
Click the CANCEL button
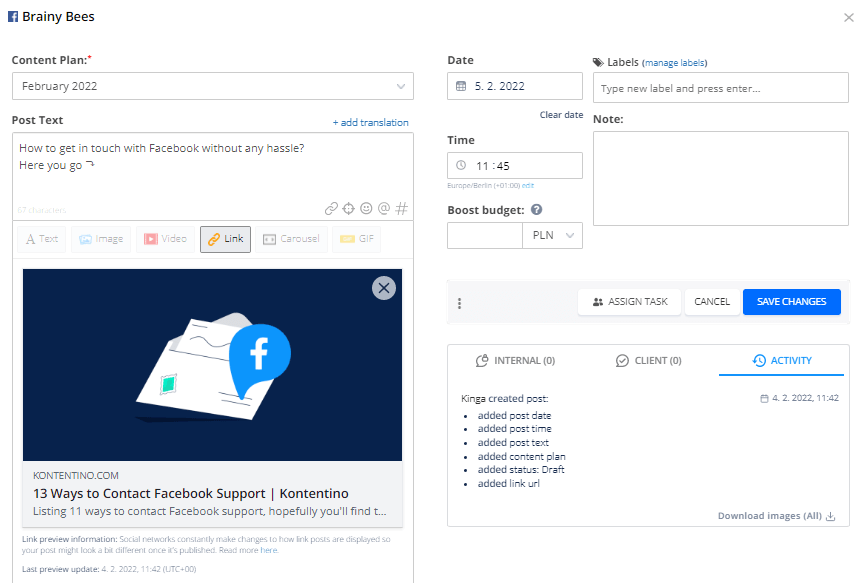[x=712, y=302]
